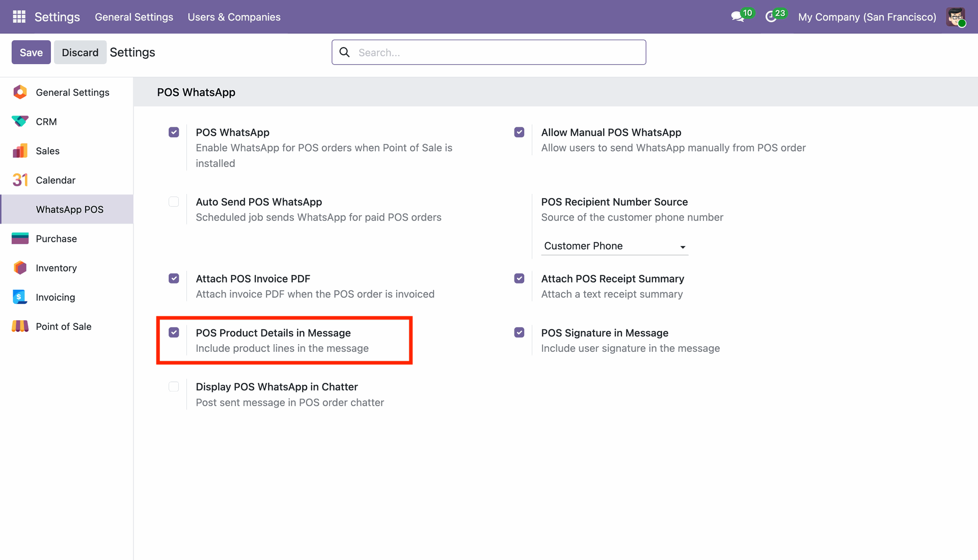
Task: Click the 'POS Recipient Number Source' label
Action: click(614, 202)
